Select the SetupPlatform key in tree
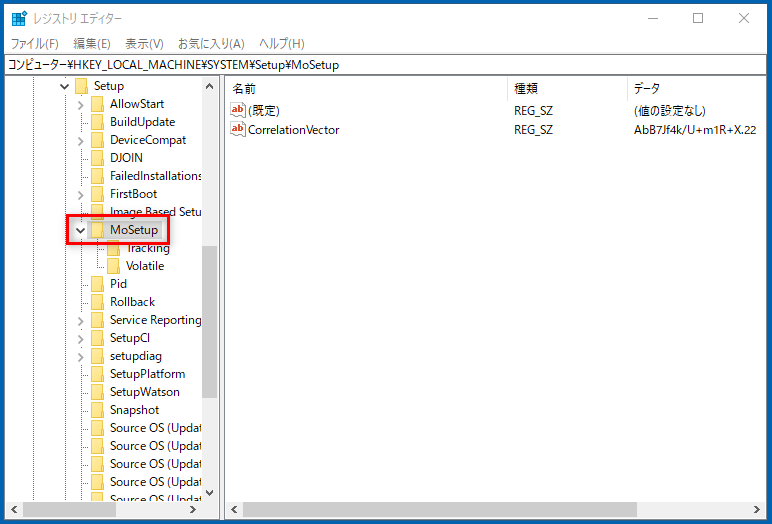Screen dimensions: 772x524 click(147, 374)
